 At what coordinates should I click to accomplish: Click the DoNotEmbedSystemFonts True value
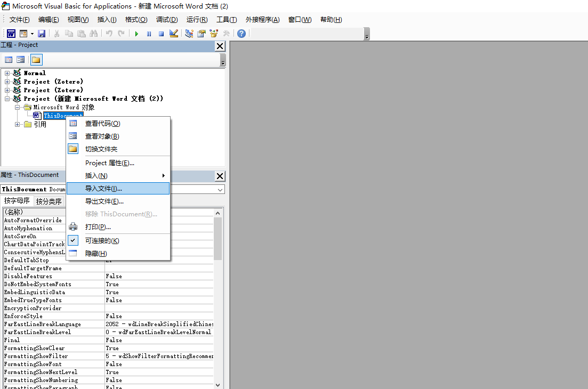pos(159,285)
